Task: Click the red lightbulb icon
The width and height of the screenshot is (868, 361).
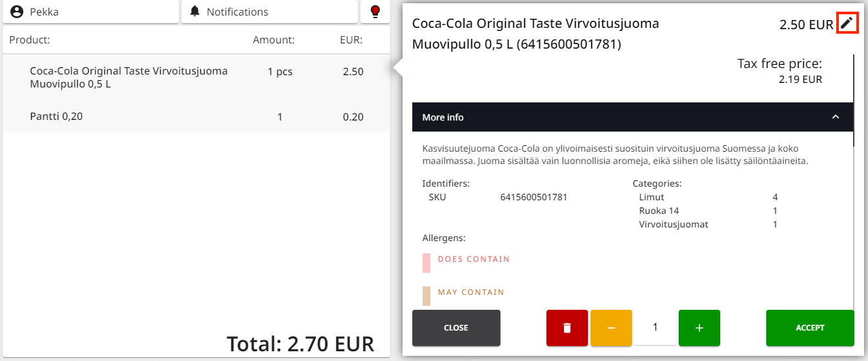Action: pyautogui.click(x=375, y=12)
